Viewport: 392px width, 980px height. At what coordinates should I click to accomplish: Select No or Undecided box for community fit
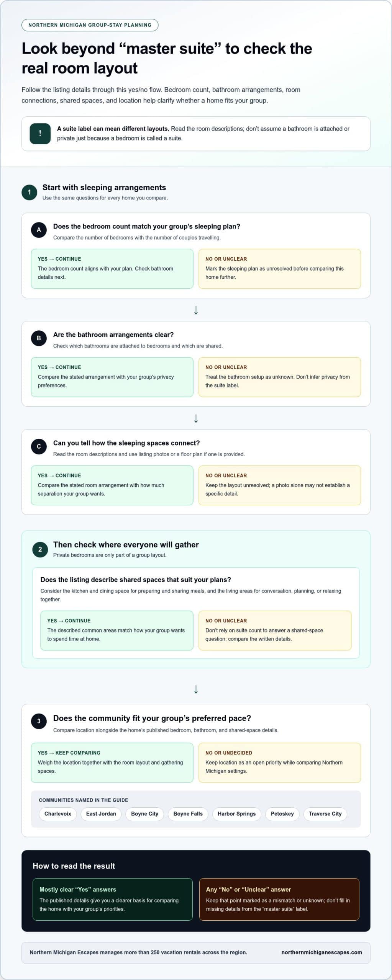(280, 763)
